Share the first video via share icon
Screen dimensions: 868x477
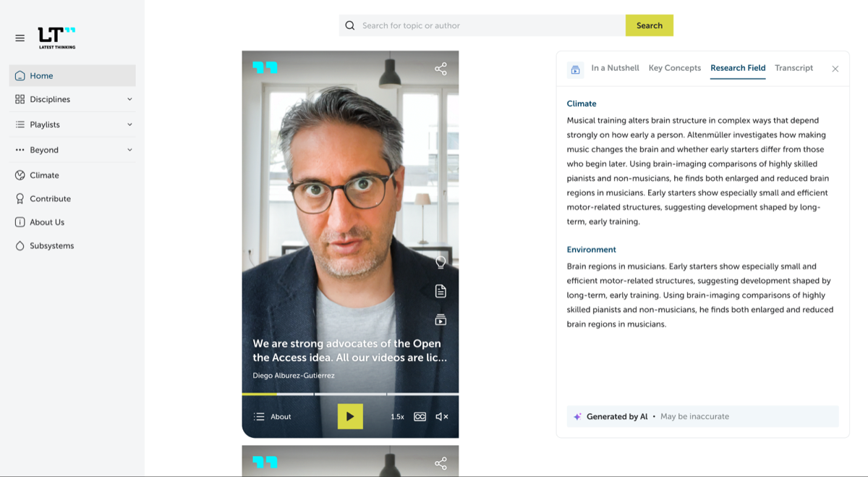pyautogui.click(x=441, y=69)
